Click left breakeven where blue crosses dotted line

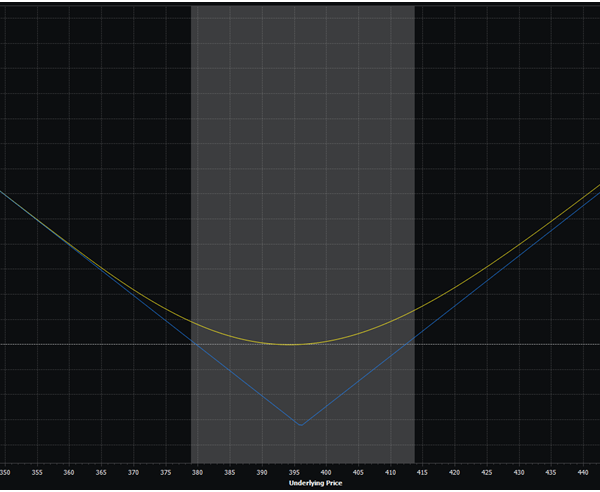(192, 344)
